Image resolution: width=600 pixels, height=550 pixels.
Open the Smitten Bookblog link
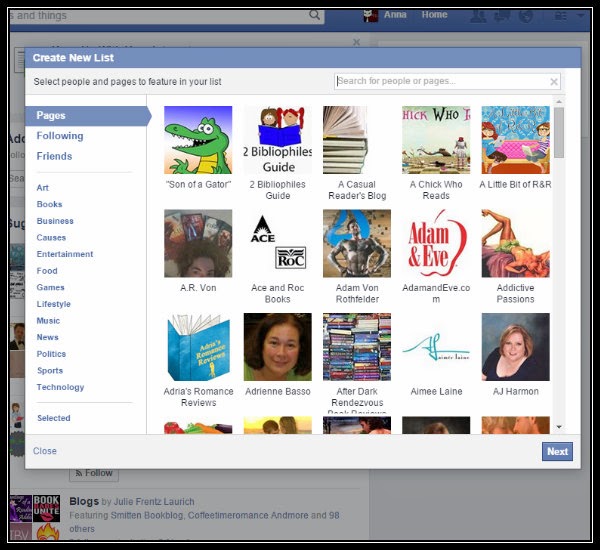147,515
